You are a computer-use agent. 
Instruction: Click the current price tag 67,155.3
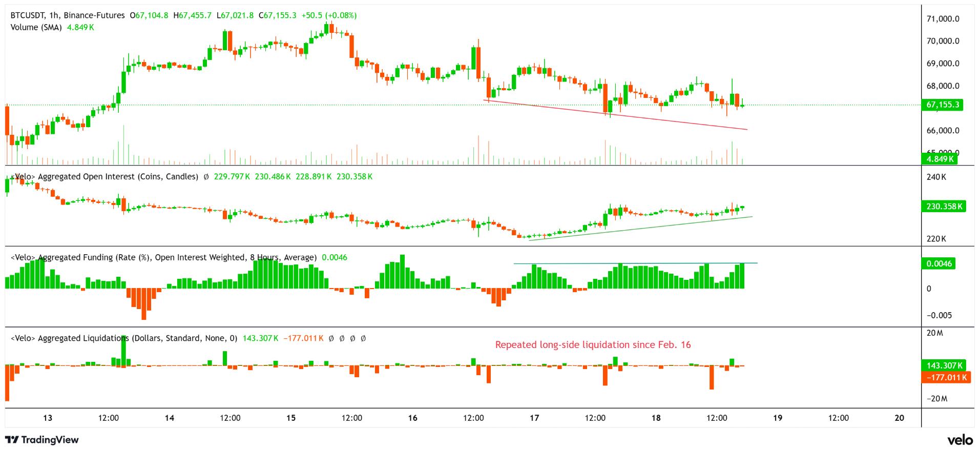[x=942, y=105]
